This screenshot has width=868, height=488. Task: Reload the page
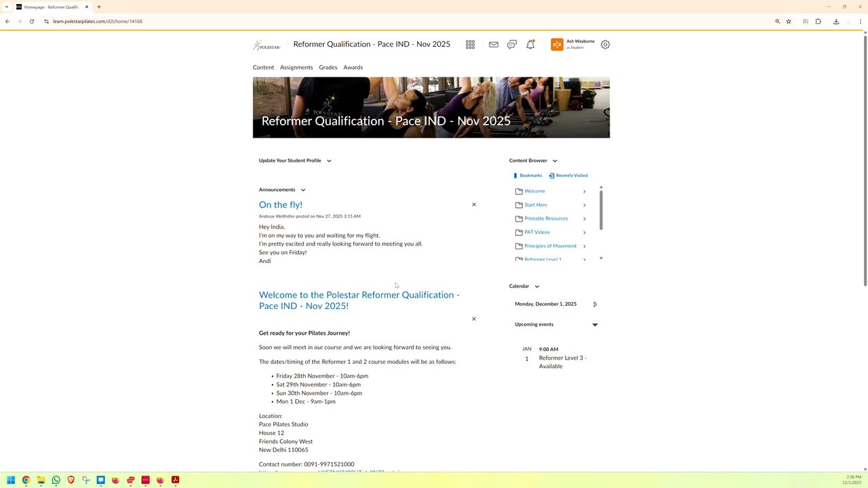(x=32, y=21)
